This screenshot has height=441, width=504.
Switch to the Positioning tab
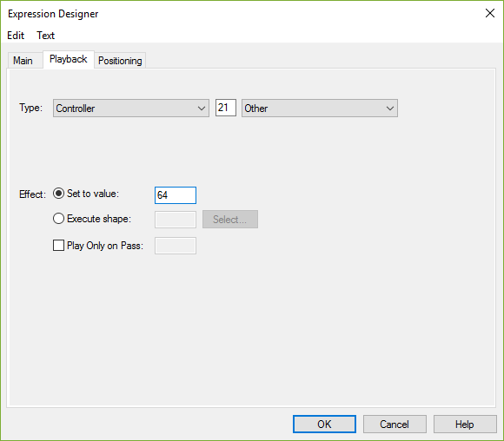(x=120, y=61)
